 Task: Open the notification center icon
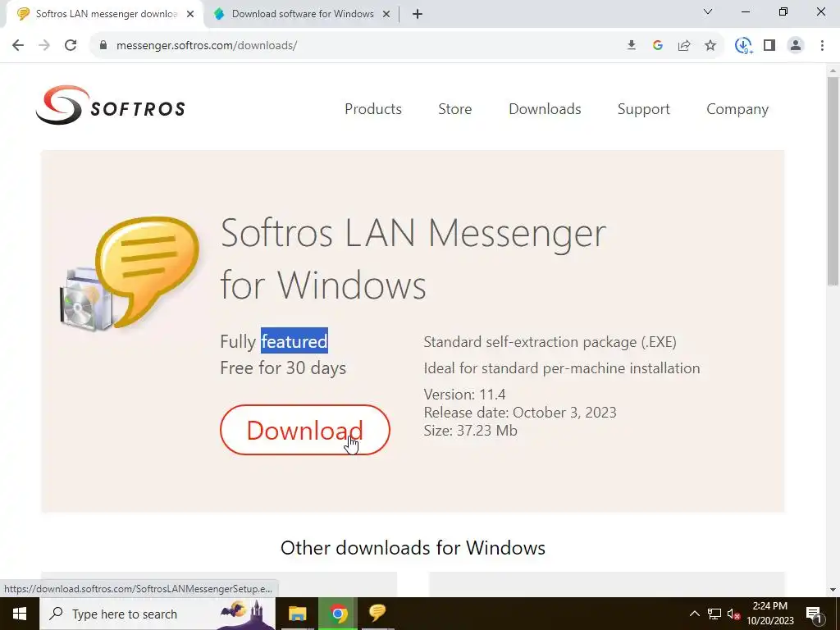[x=815, y=614]
